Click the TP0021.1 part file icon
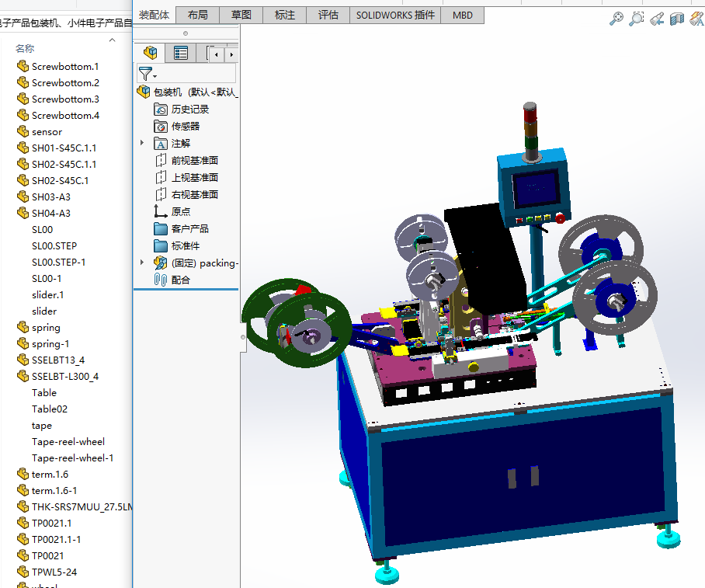 23,524
